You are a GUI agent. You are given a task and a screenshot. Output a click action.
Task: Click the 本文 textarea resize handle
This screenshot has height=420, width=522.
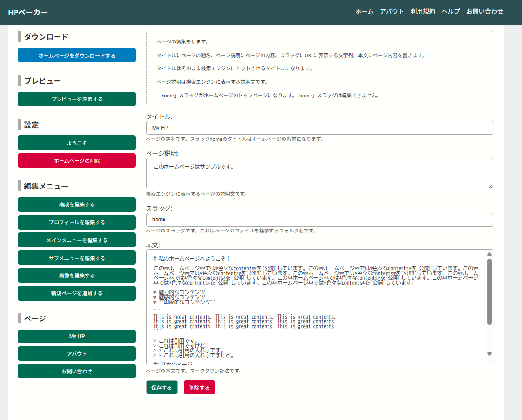(491, 362)
